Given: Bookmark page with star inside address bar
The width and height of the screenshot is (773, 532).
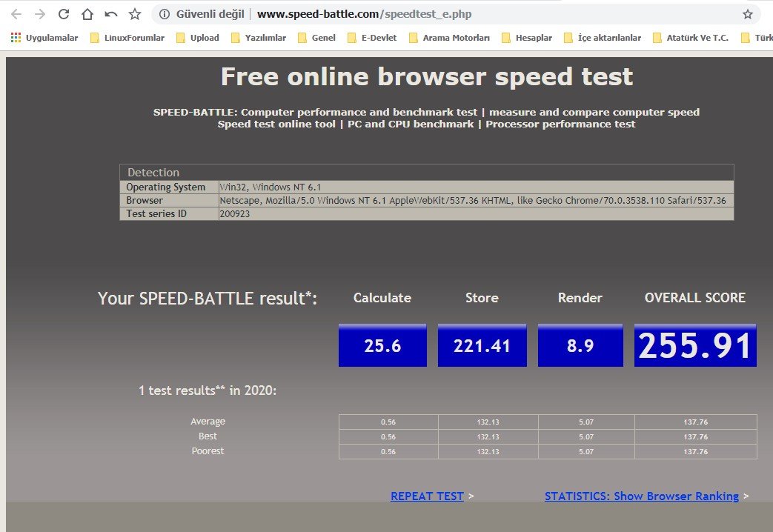Looking at the screenshot, I should click(747, 14).
